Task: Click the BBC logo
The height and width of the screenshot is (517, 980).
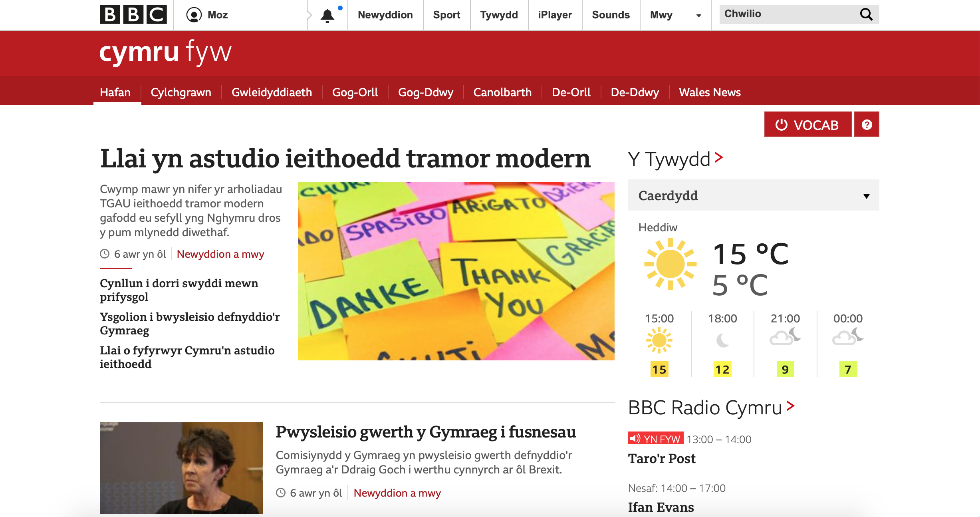Action: [x=133, y=15]
